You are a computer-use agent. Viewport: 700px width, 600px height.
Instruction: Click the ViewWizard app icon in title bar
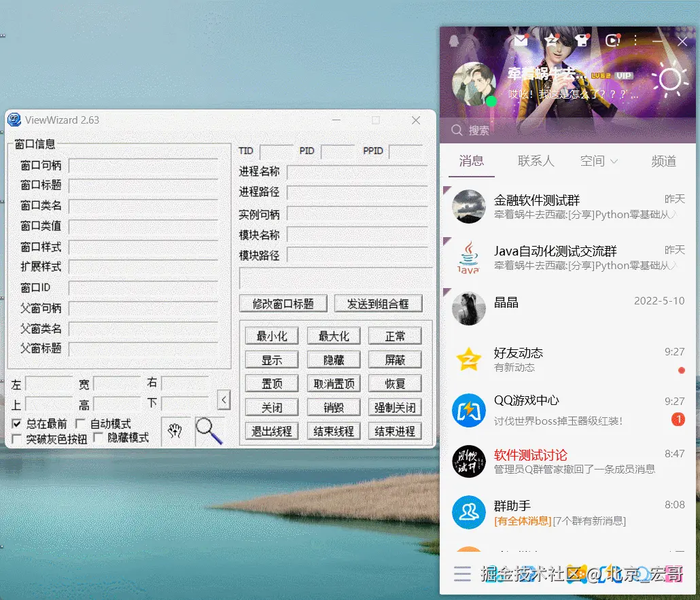click(x=15, y=120)
